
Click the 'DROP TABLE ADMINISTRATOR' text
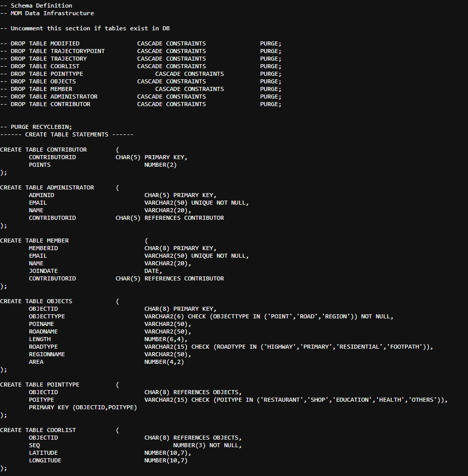pos(54,97)
